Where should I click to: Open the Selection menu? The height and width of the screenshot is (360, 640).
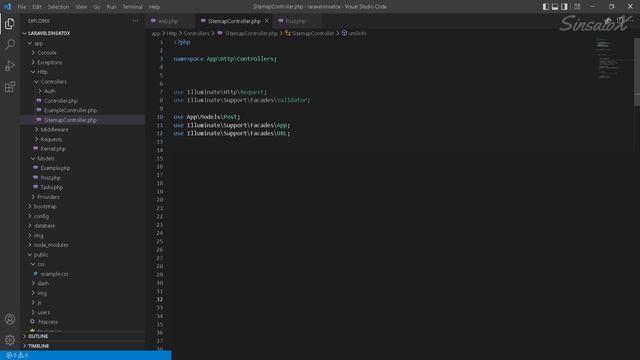(58, 7)
